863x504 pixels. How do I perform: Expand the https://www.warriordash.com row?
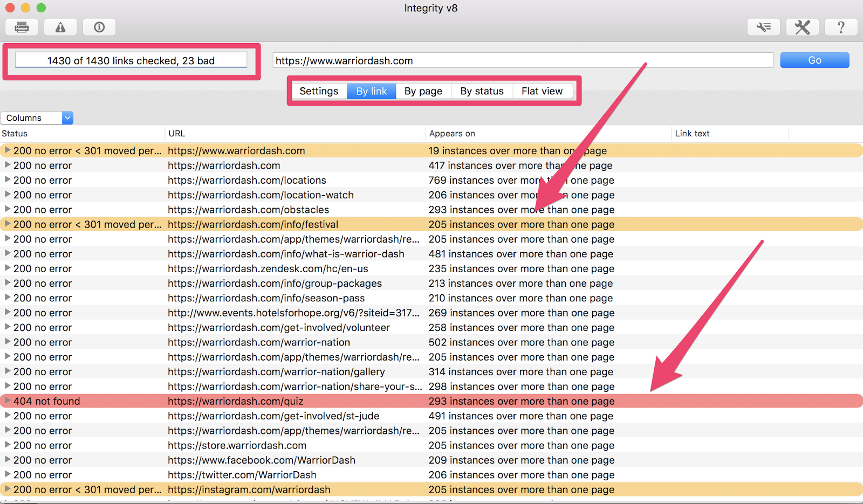pos(8,150)
